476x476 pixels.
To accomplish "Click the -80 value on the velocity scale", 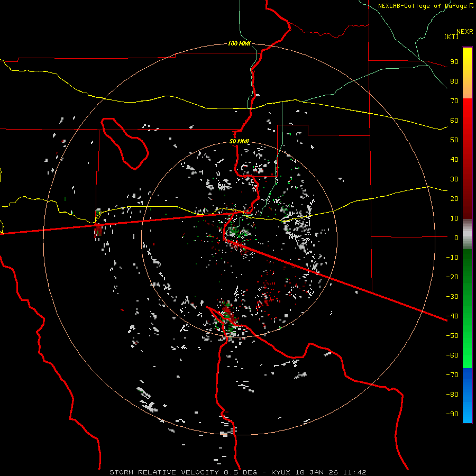I will pos(452,395).
